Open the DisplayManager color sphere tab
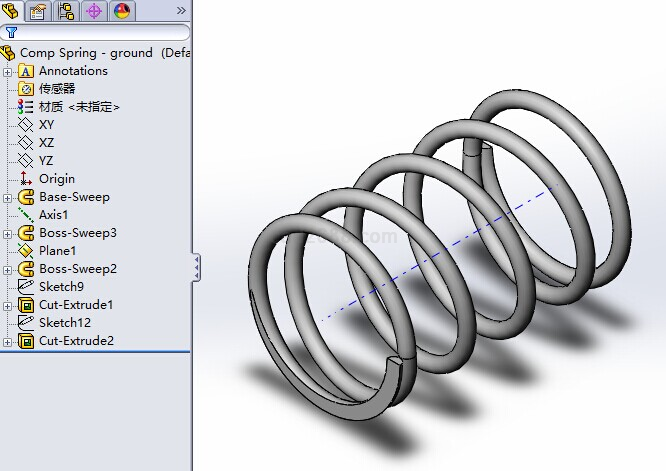 coord(121,11)
